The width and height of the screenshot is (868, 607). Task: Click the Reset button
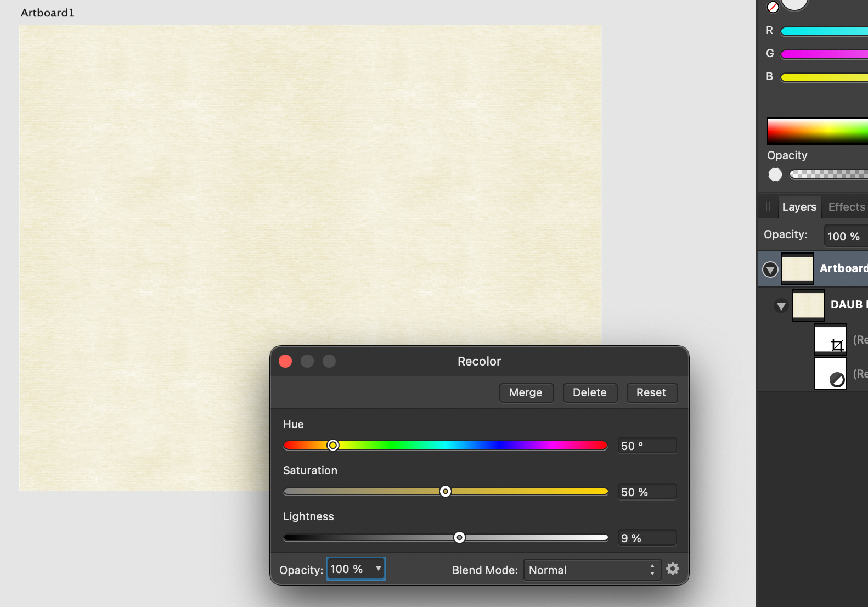coord(651,392)
